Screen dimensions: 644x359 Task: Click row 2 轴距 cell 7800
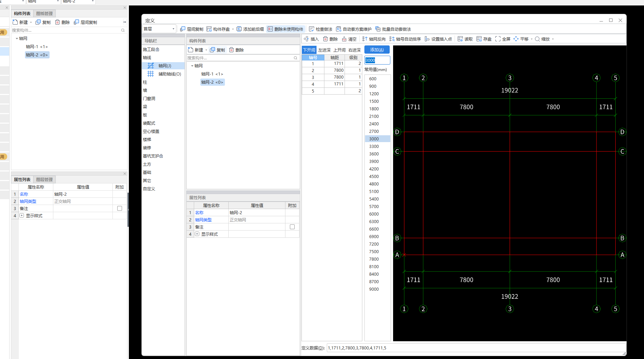tap(334, 70)
